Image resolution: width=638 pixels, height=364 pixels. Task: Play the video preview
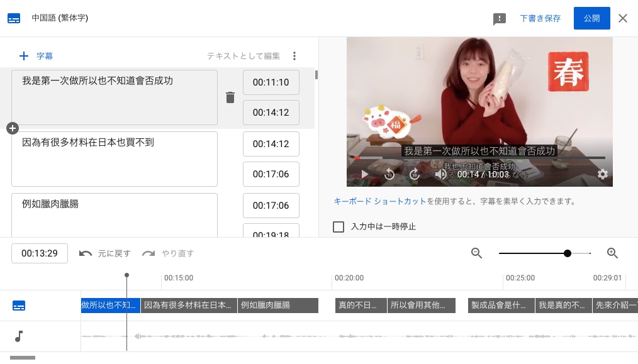coord(364,175)
